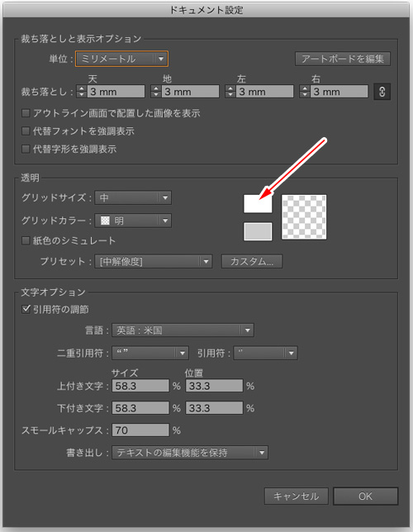This screenshot has width=413, height=532.
Task: Click the カスタム... button
Action: click(x=252, y=262)
